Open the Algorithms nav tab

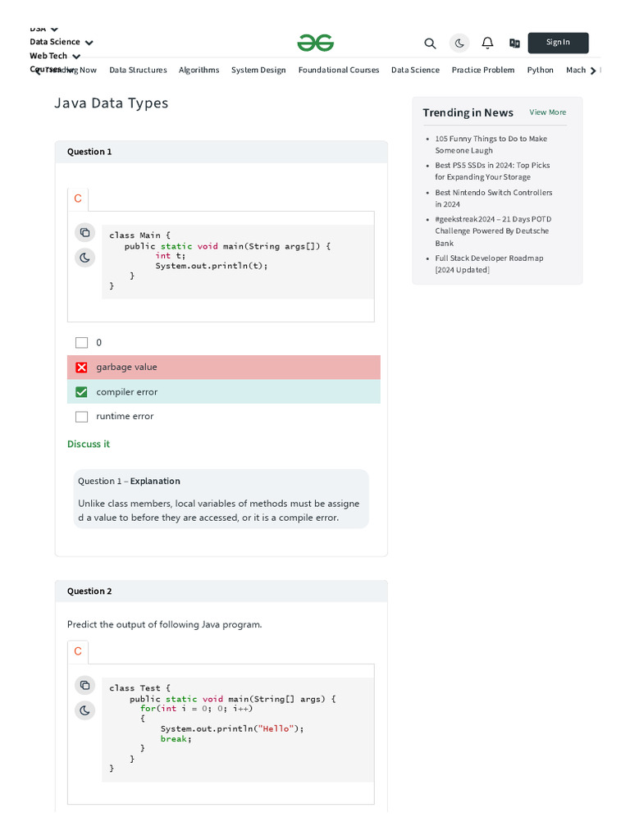[199, 71]
